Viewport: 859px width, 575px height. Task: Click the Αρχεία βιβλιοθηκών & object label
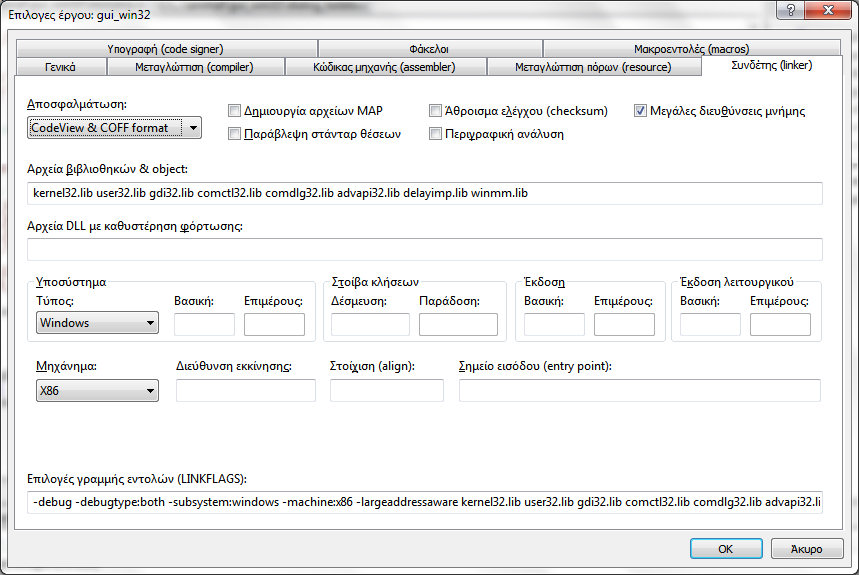click(107, 169)
